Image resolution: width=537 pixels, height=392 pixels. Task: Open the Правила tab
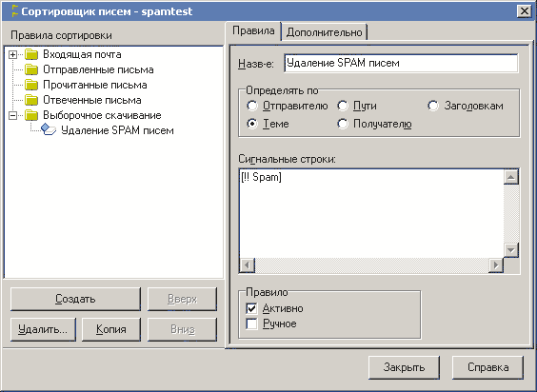pyautogui.click(x=253, y=30)
